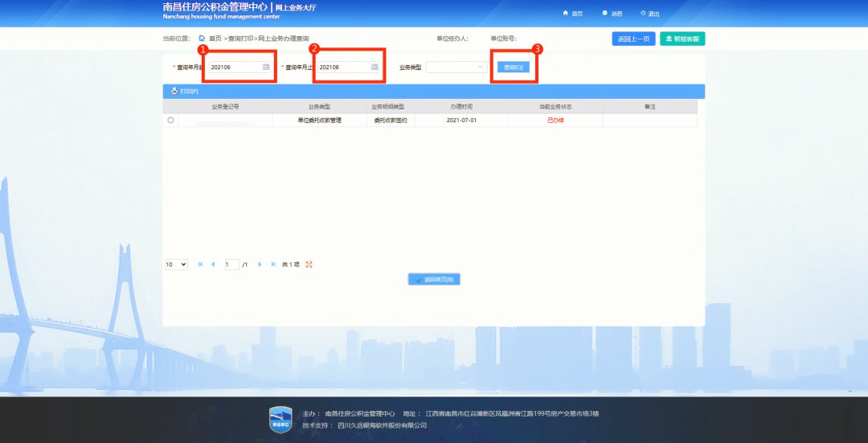Go to first page of results

tap(200, 265)
